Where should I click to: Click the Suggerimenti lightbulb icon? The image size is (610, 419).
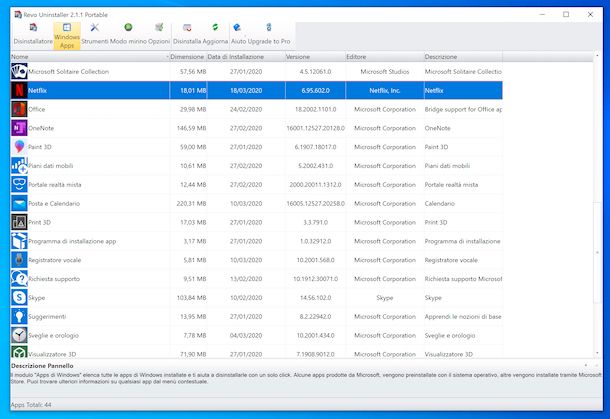(19, 317)
